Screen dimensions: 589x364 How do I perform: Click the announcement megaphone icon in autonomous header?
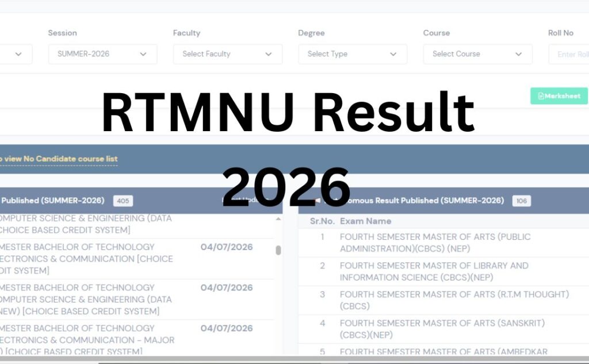pyautogui.click(x=318, y=201)
